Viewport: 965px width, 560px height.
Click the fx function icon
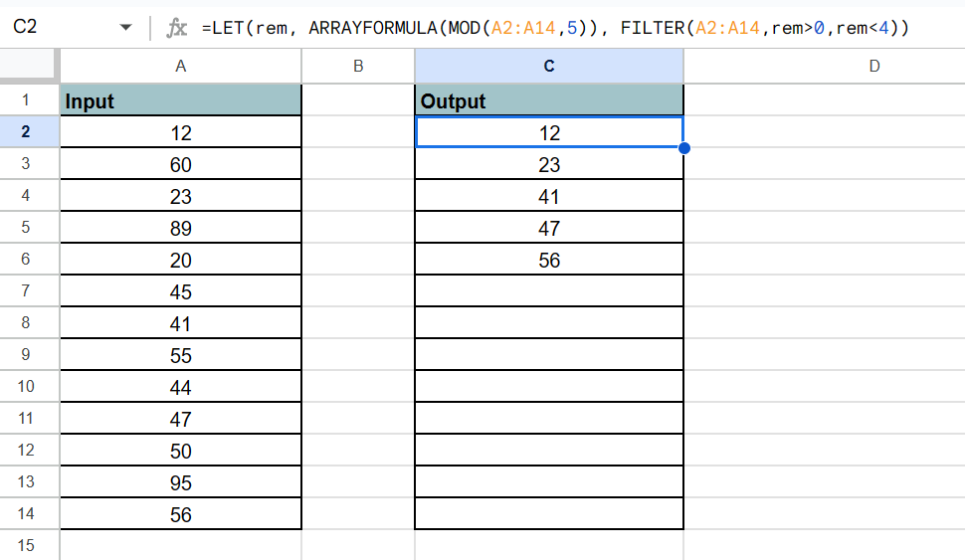point(176,28)
